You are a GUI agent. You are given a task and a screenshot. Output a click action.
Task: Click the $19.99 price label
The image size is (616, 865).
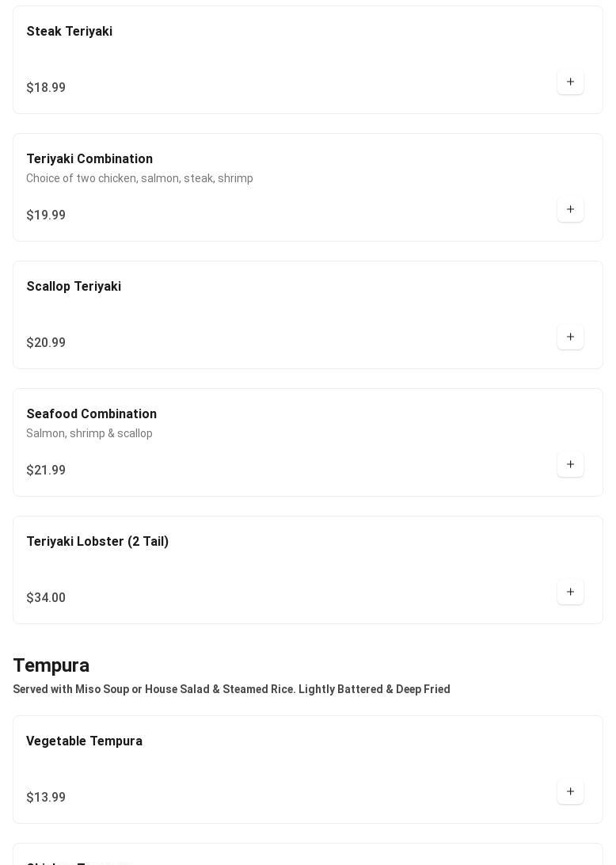click(46, 215)
